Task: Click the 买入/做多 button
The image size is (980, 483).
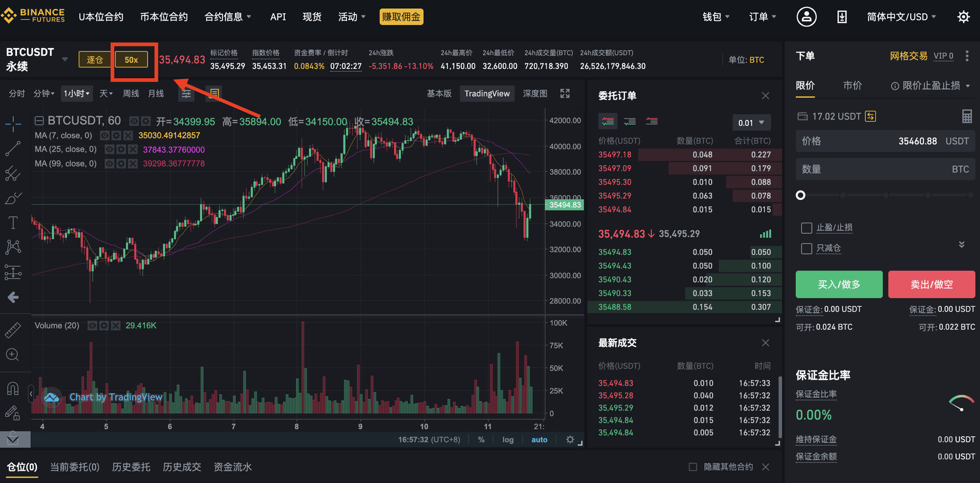Action: (x=839, y=284)
